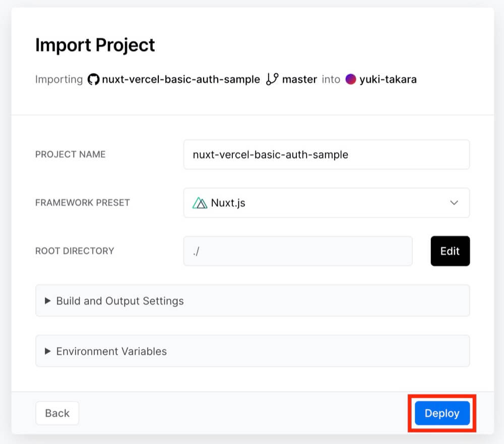Click the black Edit button
The height and width of the screenshot is (444, 504).
(450, 251)
